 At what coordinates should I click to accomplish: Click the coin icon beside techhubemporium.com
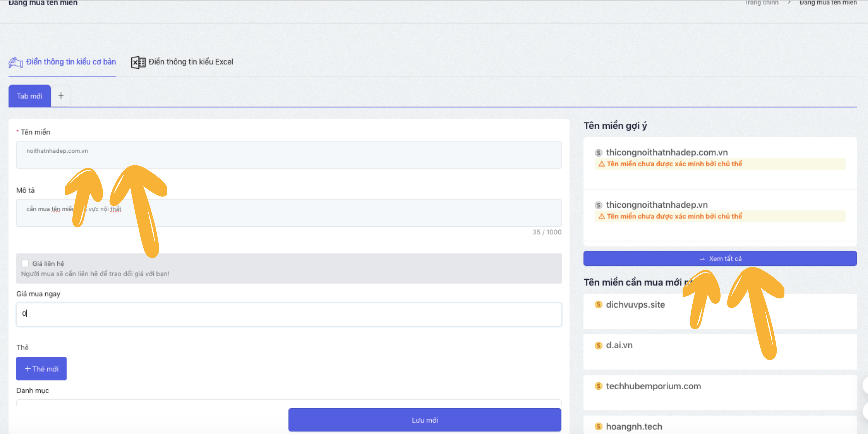(598, 386)
